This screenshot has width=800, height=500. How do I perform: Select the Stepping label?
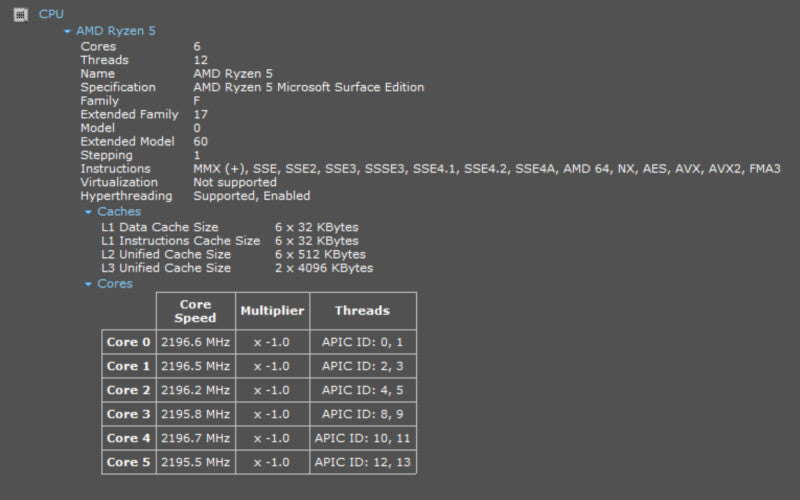click(x=106, y=155)
